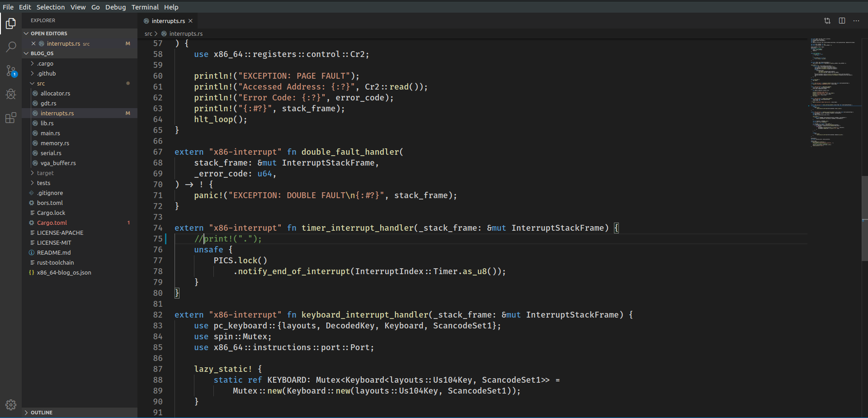Open the Edit menu

[25, 7]
